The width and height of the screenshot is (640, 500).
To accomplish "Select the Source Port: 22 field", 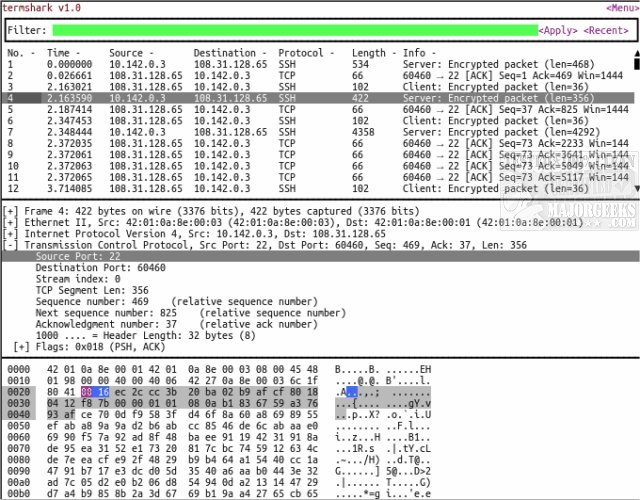I will pos(320,256).
